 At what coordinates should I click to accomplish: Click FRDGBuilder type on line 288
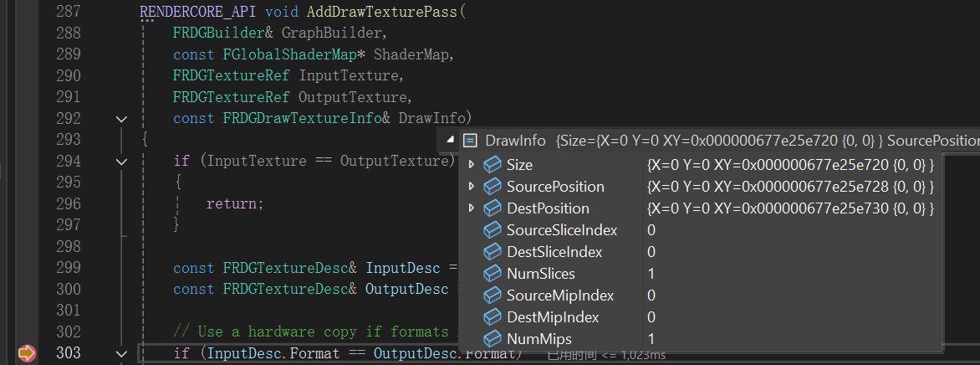click(219, 33)
